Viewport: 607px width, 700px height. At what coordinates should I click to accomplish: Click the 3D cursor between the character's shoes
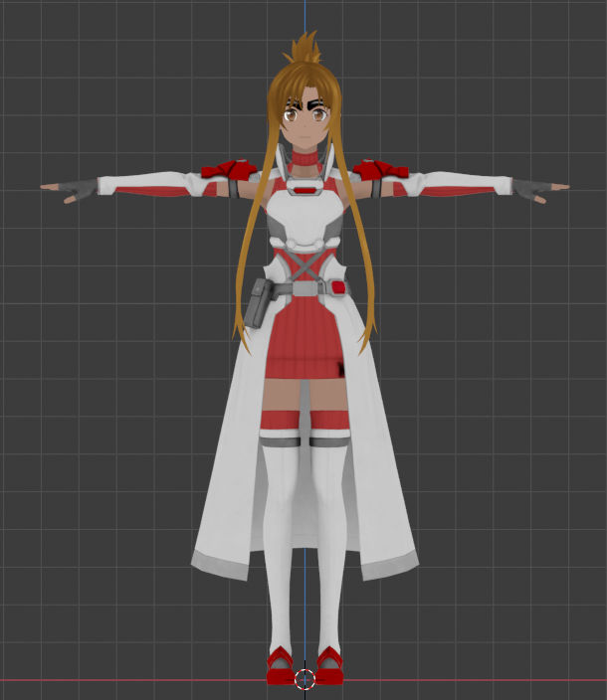305,679
